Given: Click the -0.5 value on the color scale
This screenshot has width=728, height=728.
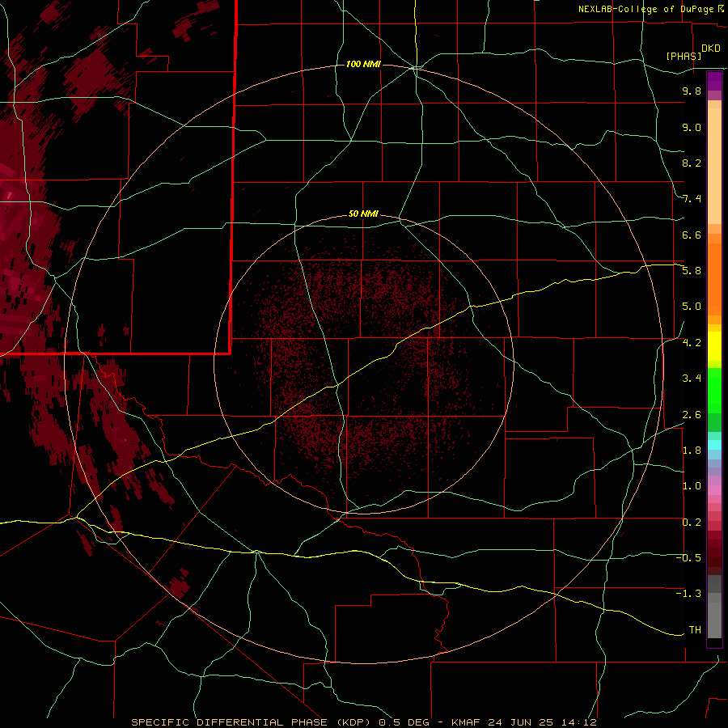Looking at the screenshot, I should [688, 558].
